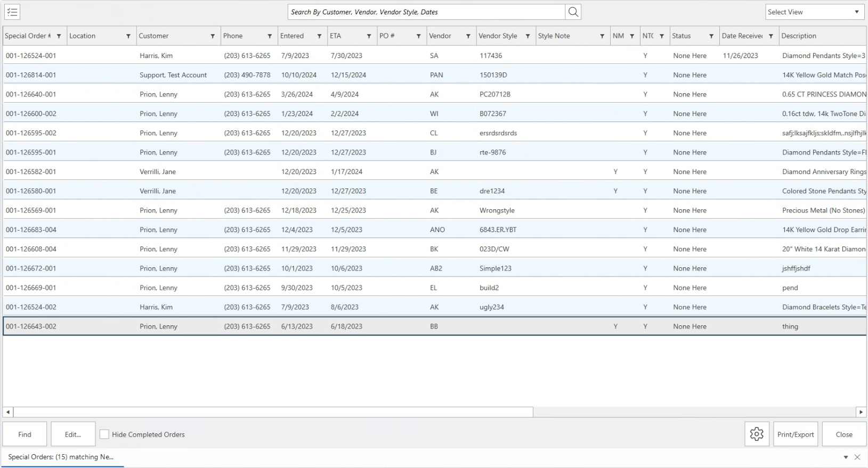This screenshot has width=868, height=468.
Task: Select order 001-126569-001 row
Action: (434, 210)
